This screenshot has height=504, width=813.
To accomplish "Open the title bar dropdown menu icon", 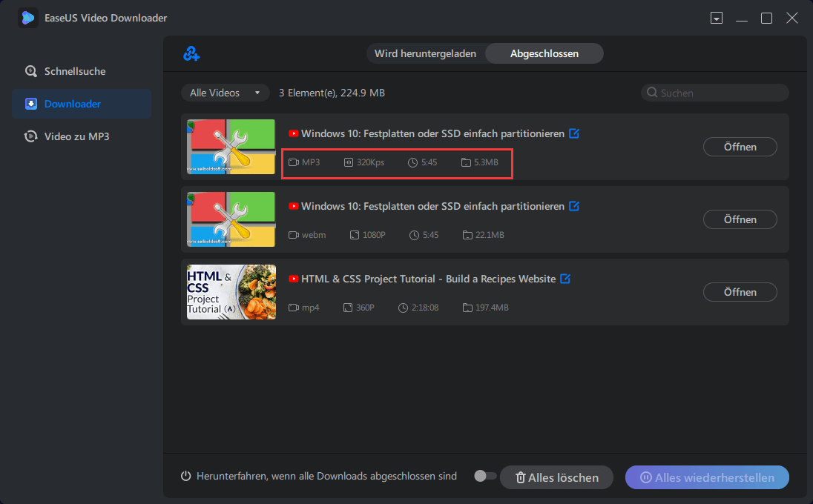I will (717, 18).
